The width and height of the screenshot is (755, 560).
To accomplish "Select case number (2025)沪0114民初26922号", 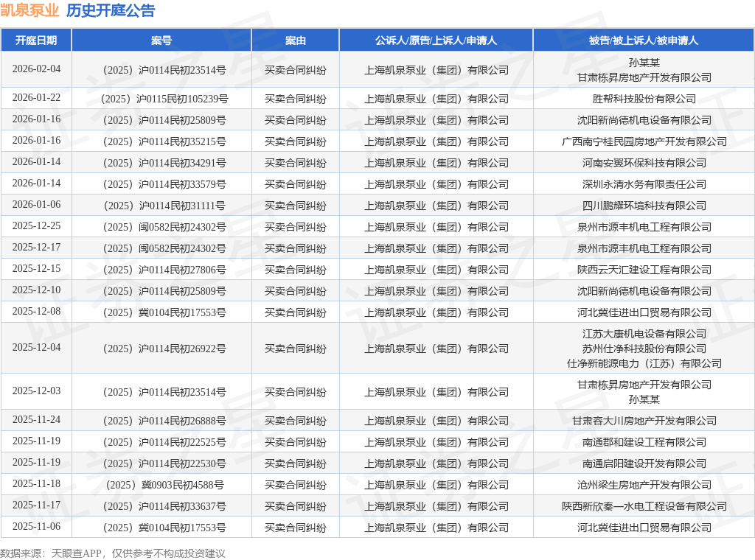I will (x=164, y=349).
